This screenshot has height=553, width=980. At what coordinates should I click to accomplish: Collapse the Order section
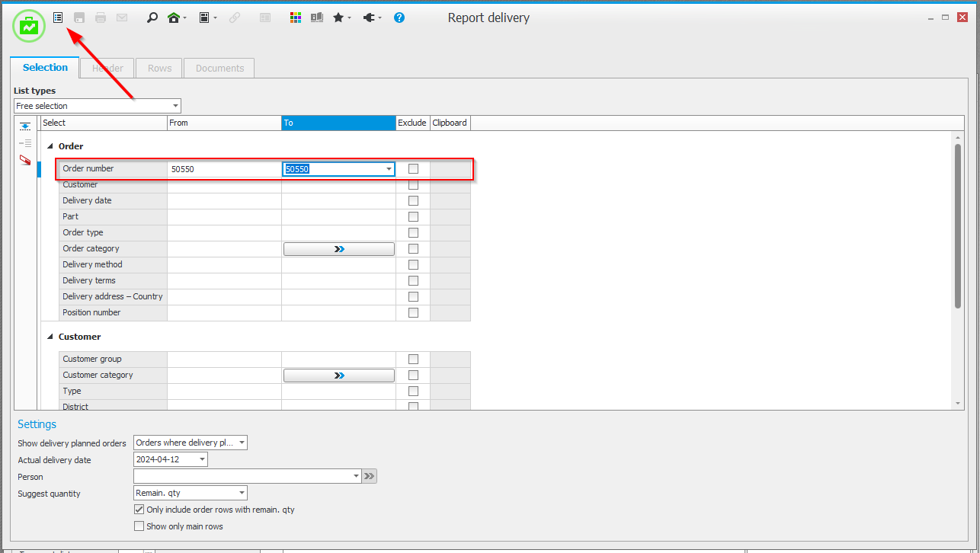(x=50, y=146)
